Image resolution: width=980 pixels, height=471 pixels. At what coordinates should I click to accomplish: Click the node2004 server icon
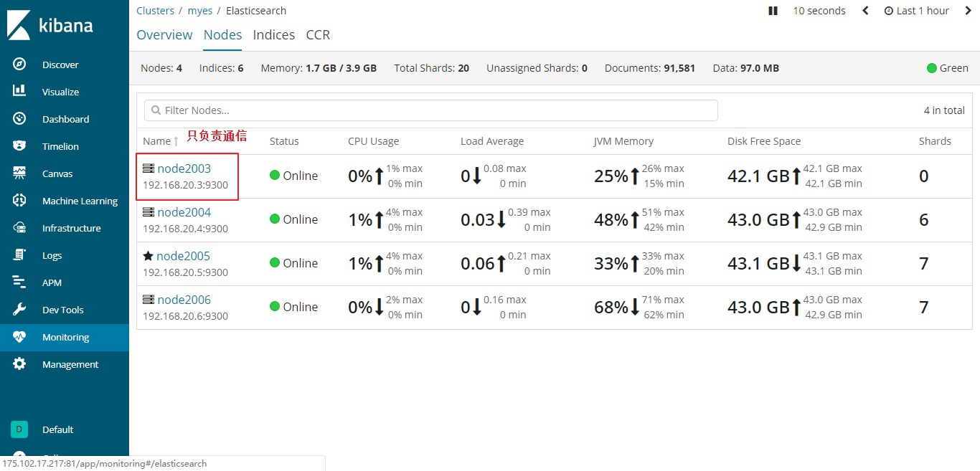pos(149,212)
